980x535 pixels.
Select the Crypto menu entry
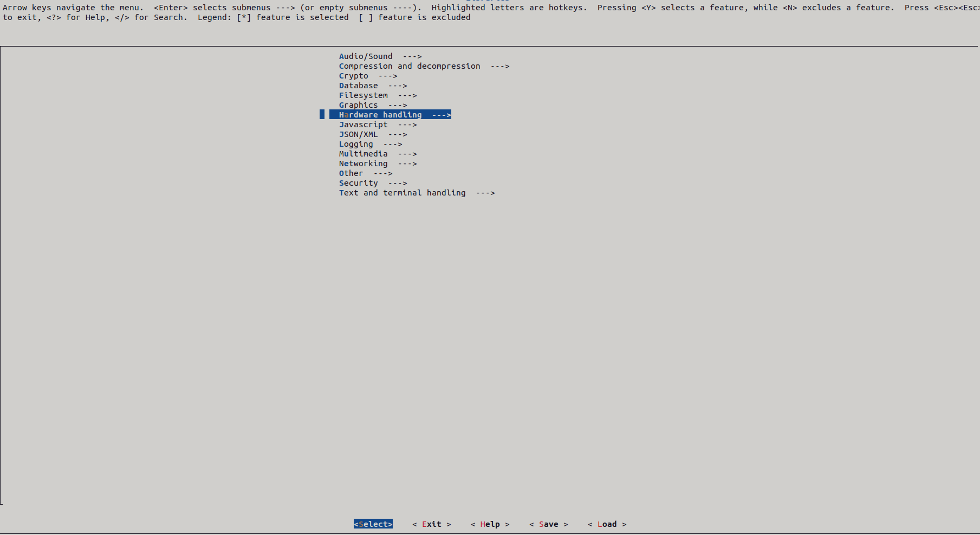pyautogui.click(x=354, y=76)
